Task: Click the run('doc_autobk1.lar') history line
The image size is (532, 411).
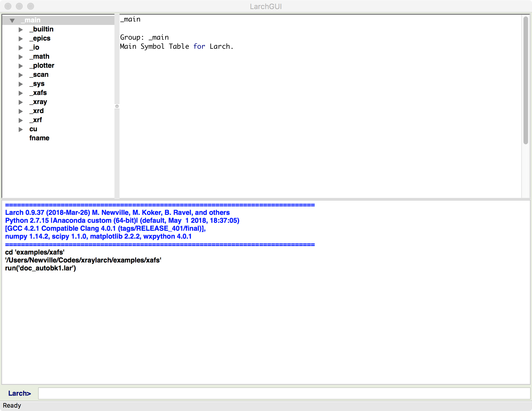Action: [41, 268]
